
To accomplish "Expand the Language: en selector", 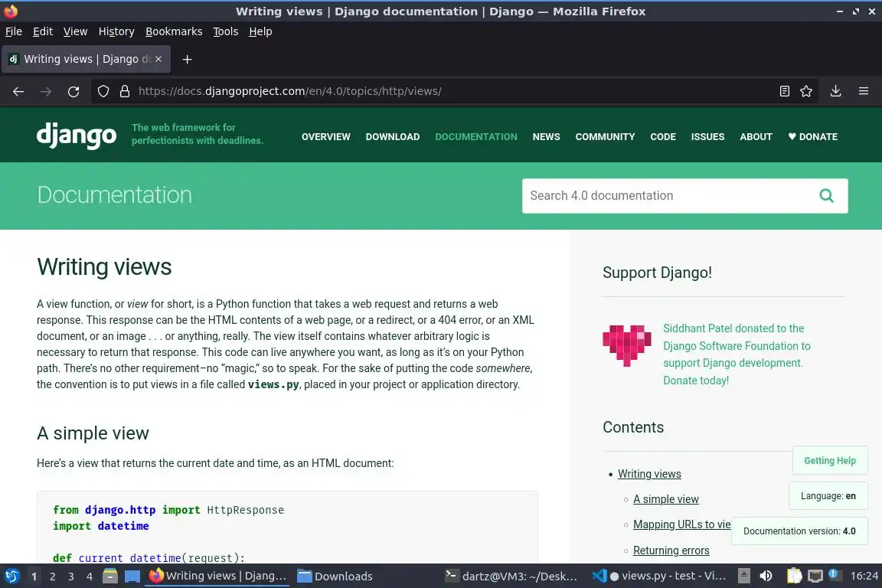I will (828, 495).
